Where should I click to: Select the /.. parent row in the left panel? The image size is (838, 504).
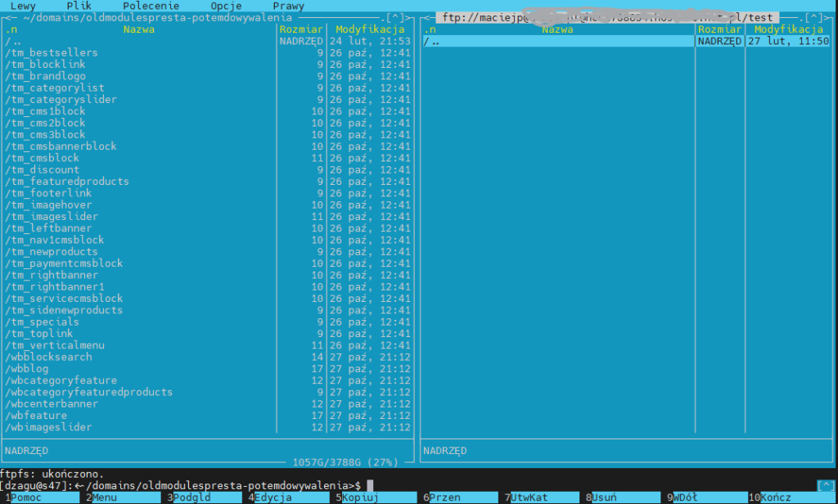(x=208, y=41)
